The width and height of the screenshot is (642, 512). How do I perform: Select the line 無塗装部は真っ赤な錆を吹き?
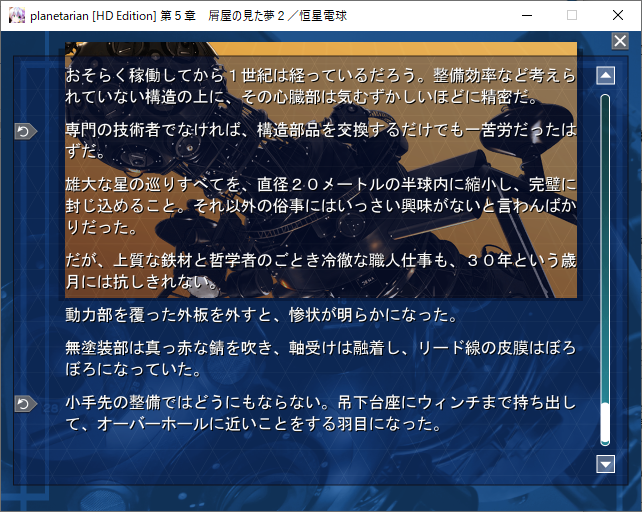pos(321,358)
